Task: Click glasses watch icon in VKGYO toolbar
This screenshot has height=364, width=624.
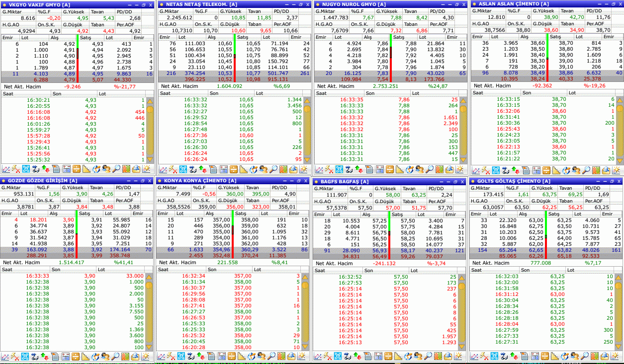Action: click(35, 169)
